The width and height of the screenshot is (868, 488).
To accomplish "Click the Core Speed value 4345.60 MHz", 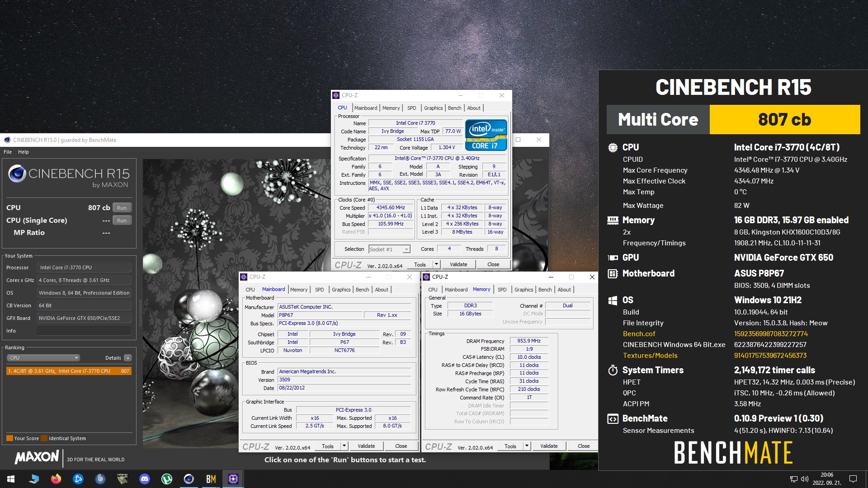I will tap(391, 208).
